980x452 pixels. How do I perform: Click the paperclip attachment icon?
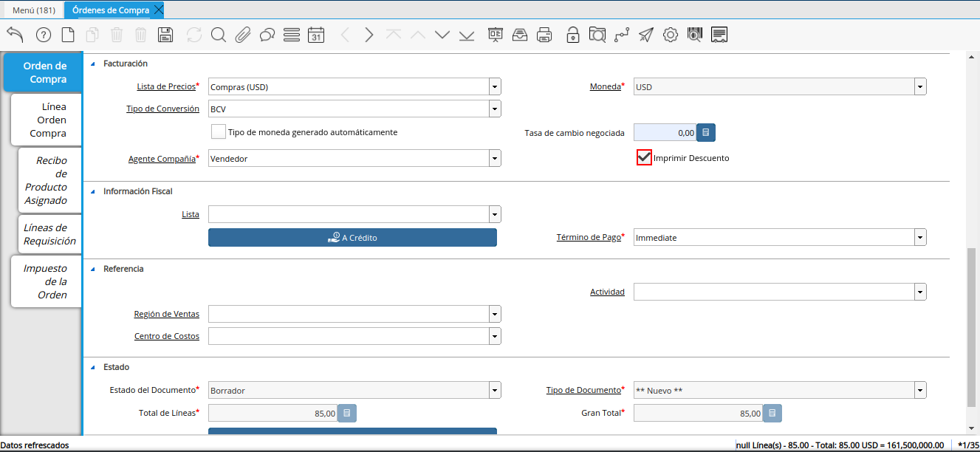tap(243, 35)
